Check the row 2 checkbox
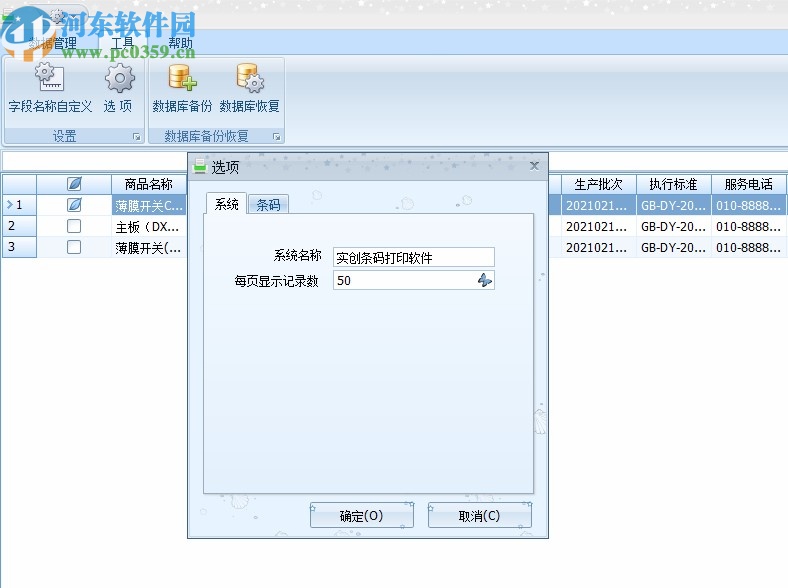 [74, 226]
